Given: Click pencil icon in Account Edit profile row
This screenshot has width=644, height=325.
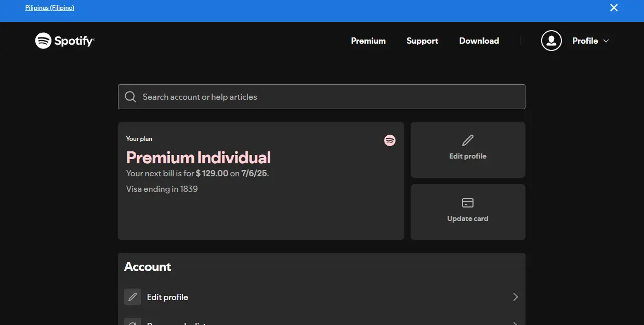Looking at the screenshot, I should 133,297.
